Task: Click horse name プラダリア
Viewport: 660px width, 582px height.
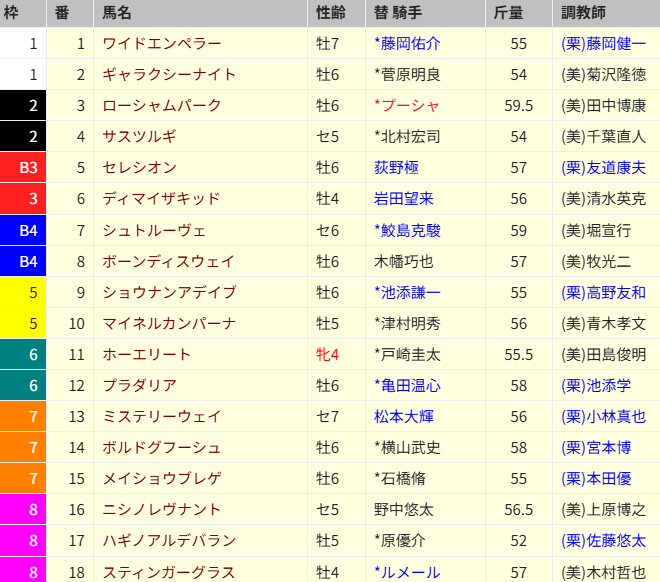Action: point(140,385)
